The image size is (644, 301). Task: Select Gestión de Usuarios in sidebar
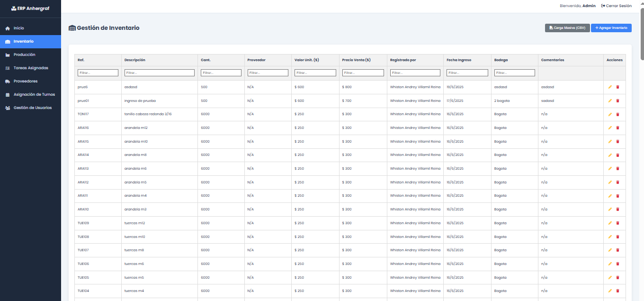coord(33,108)
